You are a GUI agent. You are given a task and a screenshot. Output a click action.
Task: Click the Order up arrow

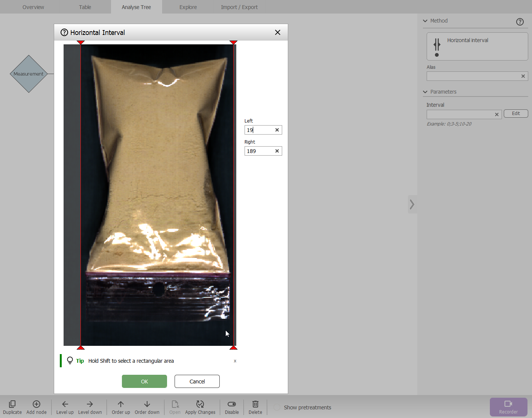click(x=121, y=404)
